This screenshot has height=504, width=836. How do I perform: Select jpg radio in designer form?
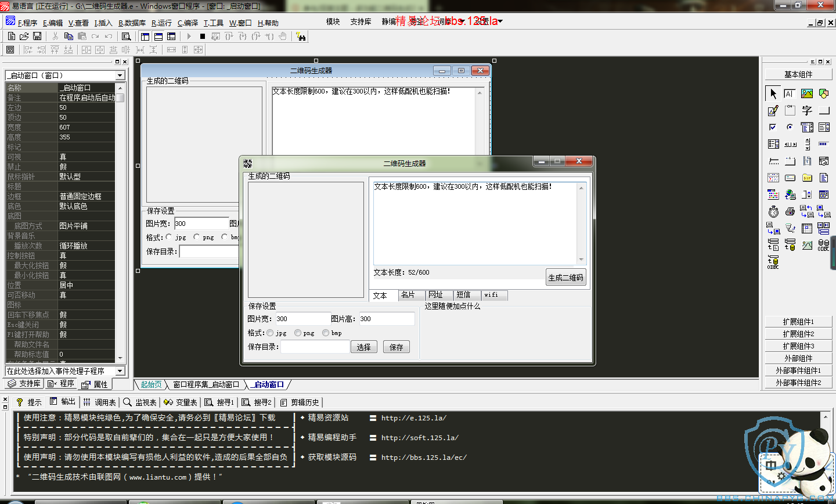point(169,237)
